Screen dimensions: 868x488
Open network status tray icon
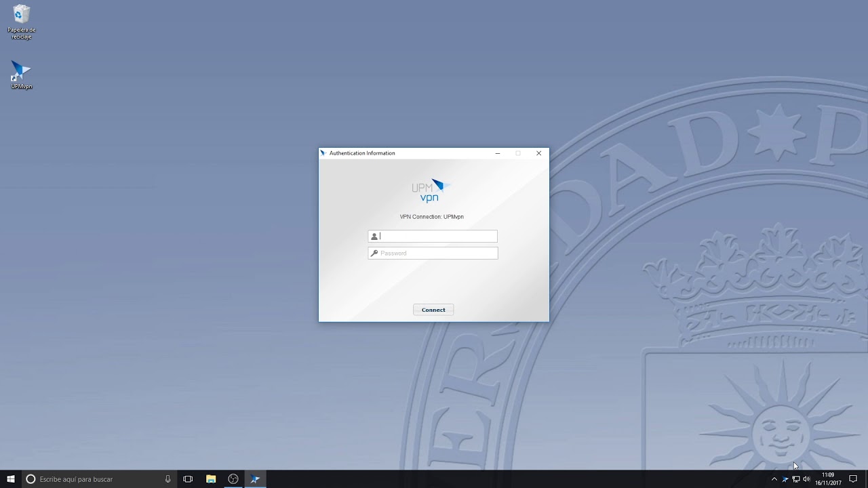coord(796,479)
